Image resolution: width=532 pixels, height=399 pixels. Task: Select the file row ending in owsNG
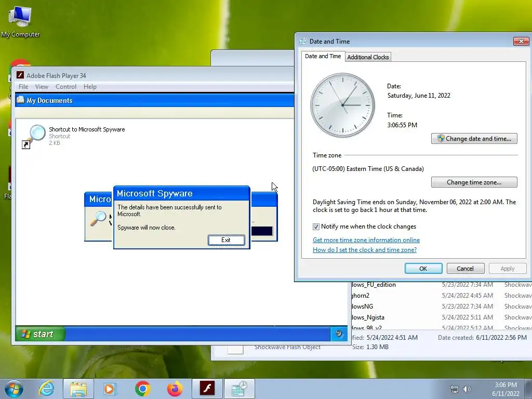(442, 307)
